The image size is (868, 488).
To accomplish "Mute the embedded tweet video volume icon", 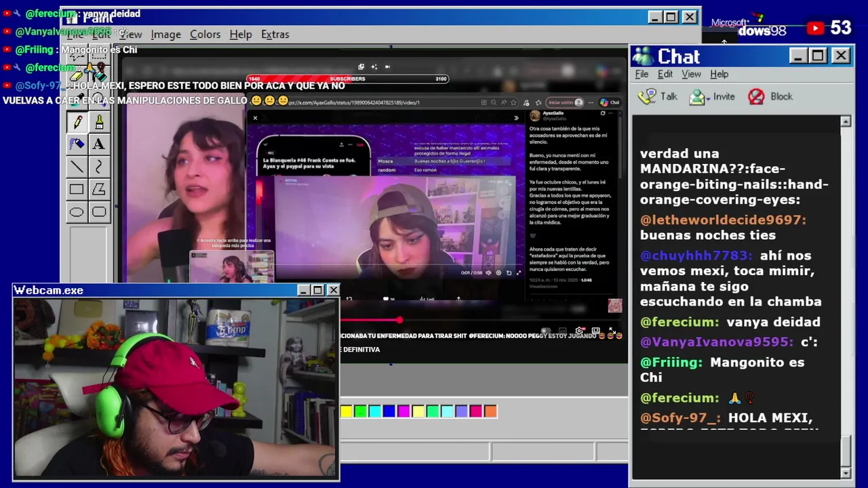I will point(488,272).
